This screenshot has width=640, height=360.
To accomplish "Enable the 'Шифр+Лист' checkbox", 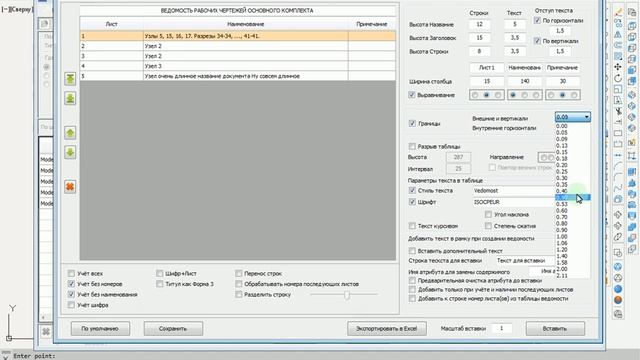I will point(160,273).
